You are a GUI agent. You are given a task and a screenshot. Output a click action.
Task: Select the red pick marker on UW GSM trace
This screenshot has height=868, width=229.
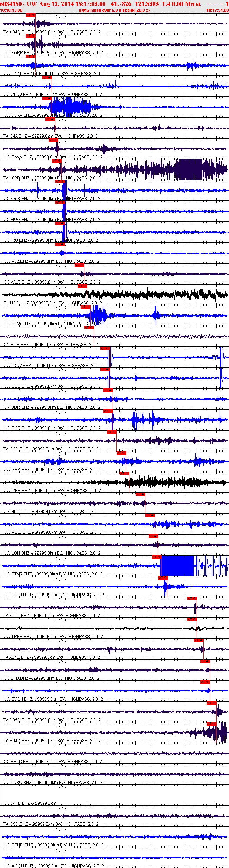pos(121,453)
